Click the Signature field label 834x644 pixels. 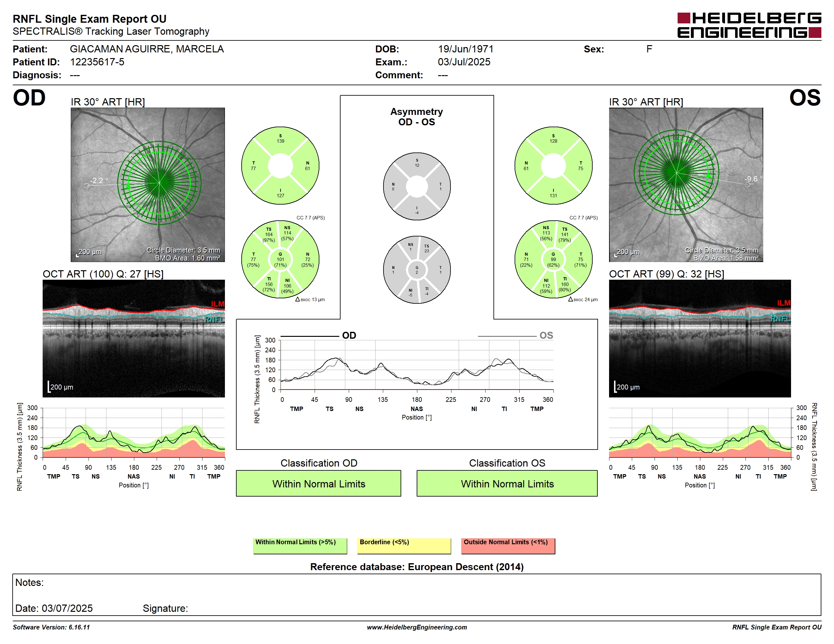pos(165,608)
